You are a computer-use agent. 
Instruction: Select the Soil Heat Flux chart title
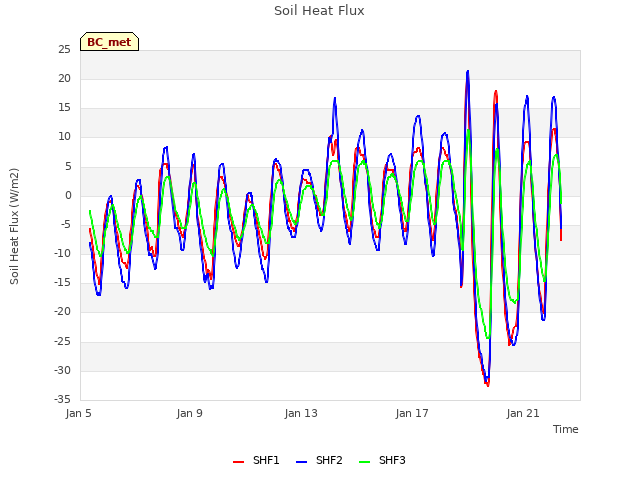[x=319, y=11]
